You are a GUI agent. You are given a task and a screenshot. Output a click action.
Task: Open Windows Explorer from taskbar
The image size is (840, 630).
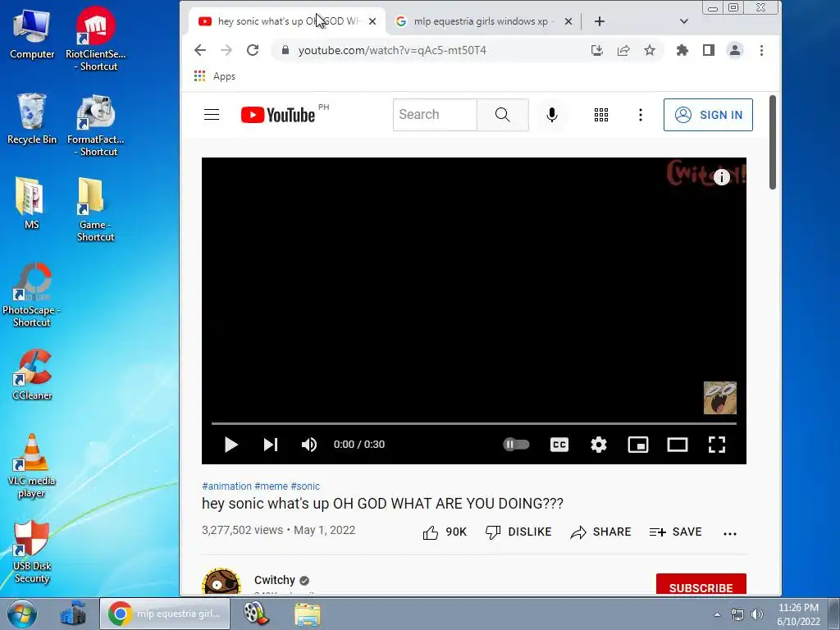point(307,614)
